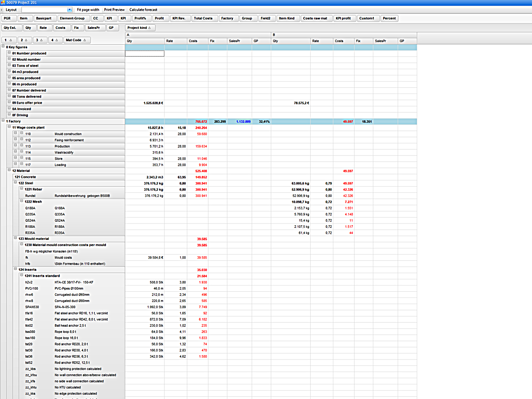Click the row level 3 sort button
Viewport: 532px width, 399px height.
[x=39, y=40]
